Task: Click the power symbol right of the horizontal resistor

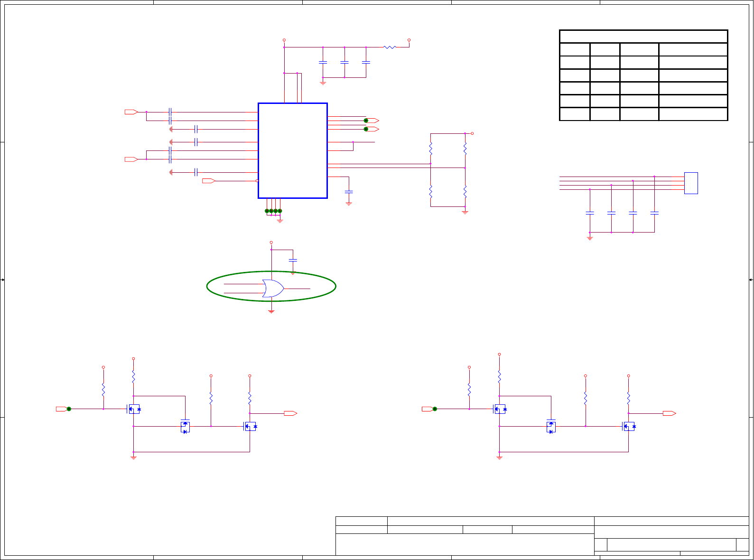Action: 409,40
